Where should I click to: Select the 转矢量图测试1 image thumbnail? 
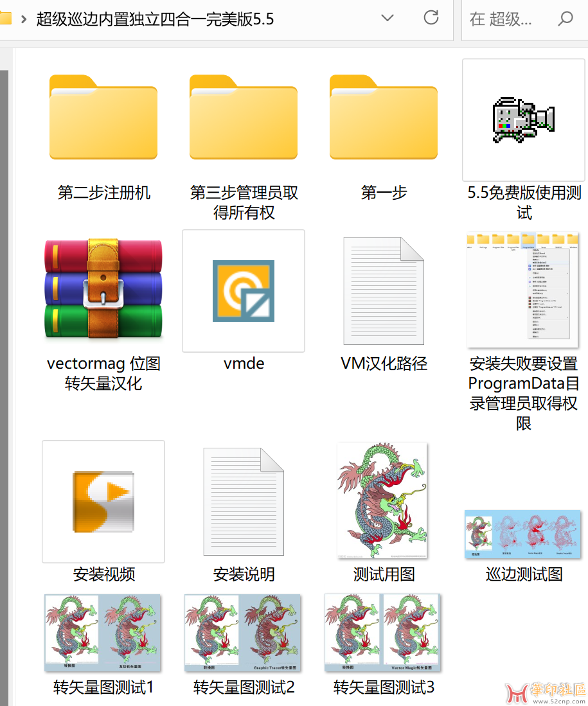(x=103, y=633)
